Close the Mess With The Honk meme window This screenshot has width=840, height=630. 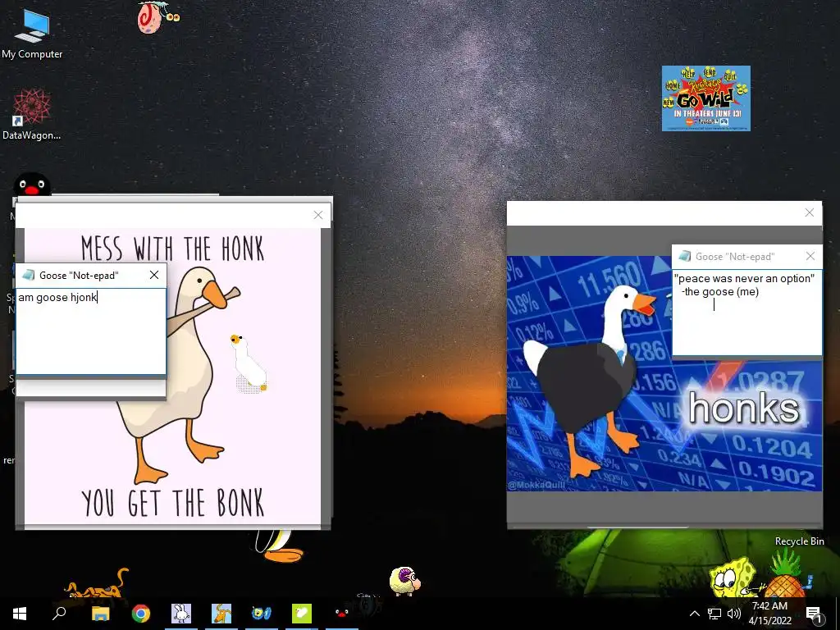[x=318, y=215]
